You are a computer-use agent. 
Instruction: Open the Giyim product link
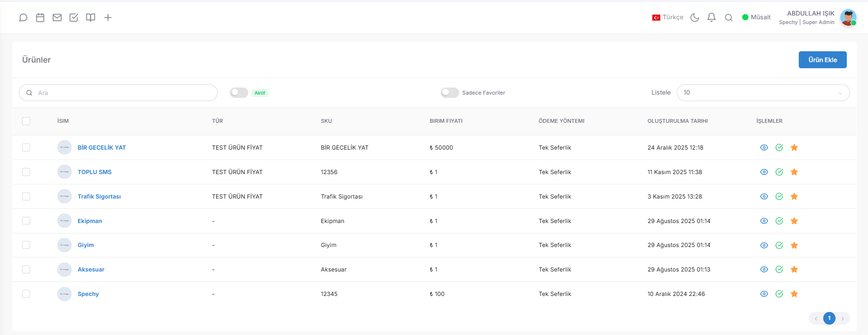point(86,245)
